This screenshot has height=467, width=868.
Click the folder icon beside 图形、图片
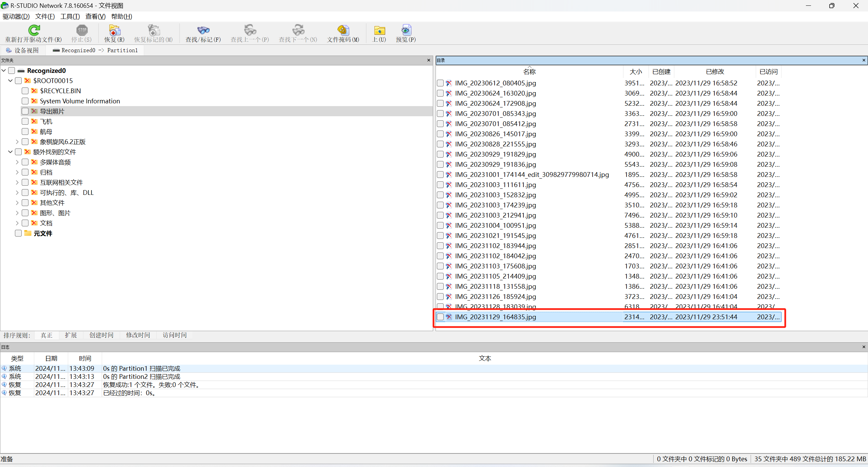(34, 213)
